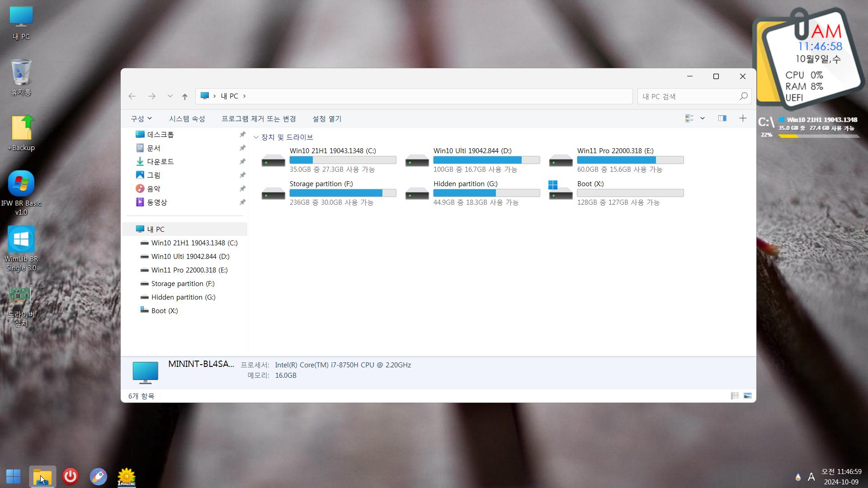Open recent locations dropdown chevron
The image size is (868, 488).
(170, 96)
